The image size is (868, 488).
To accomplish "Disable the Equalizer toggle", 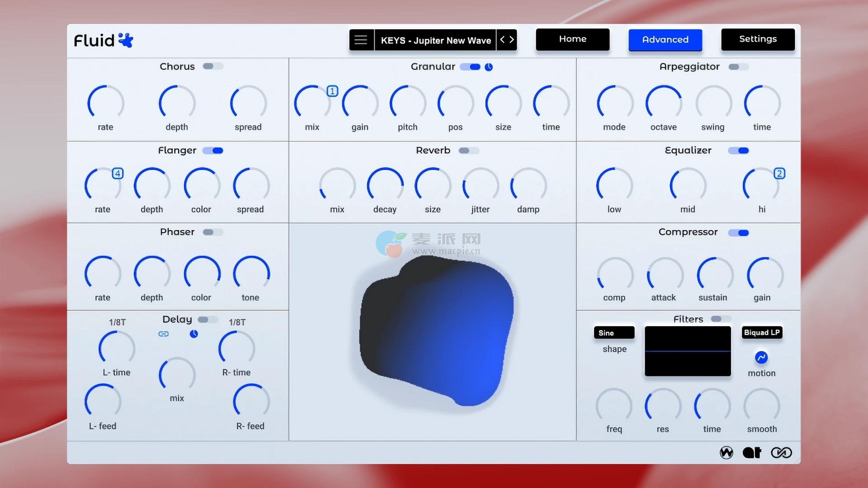I will pyautogui.click(x=738, y=150).
